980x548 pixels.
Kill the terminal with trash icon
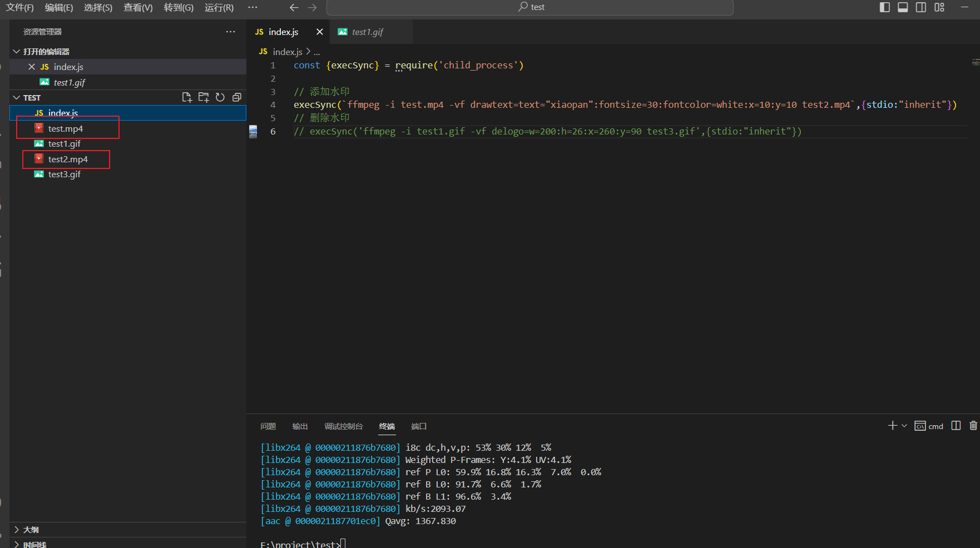(x=973, y=426)
